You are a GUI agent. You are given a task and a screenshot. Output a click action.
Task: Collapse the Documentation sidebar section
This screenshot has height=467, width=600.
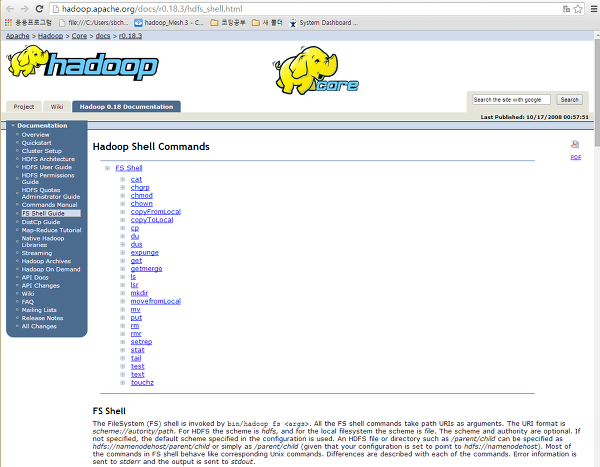[13, 126]
